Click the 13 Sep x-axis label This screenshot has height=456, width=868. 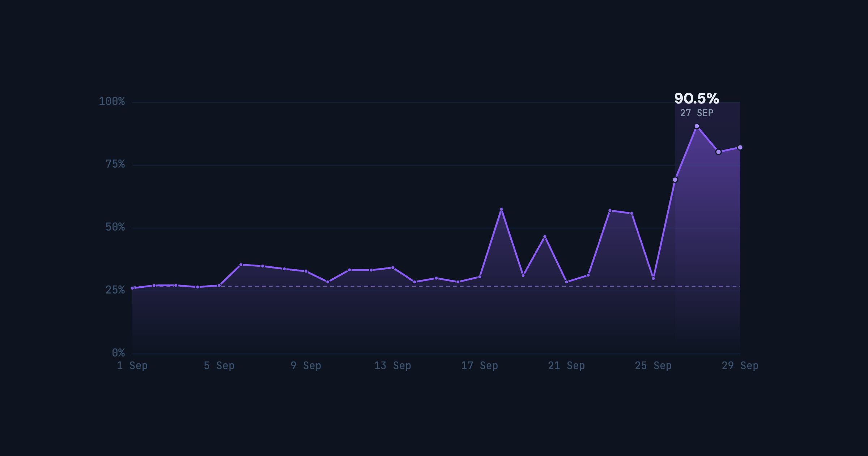[x=393, y=366]
